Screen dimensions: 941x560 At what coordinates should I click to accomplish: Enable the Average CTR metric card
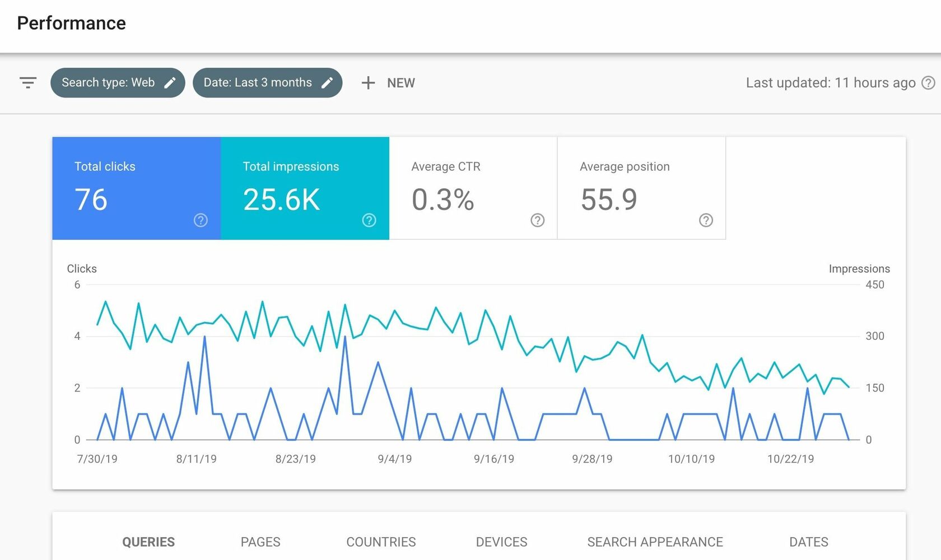click(x=473, y=188)
